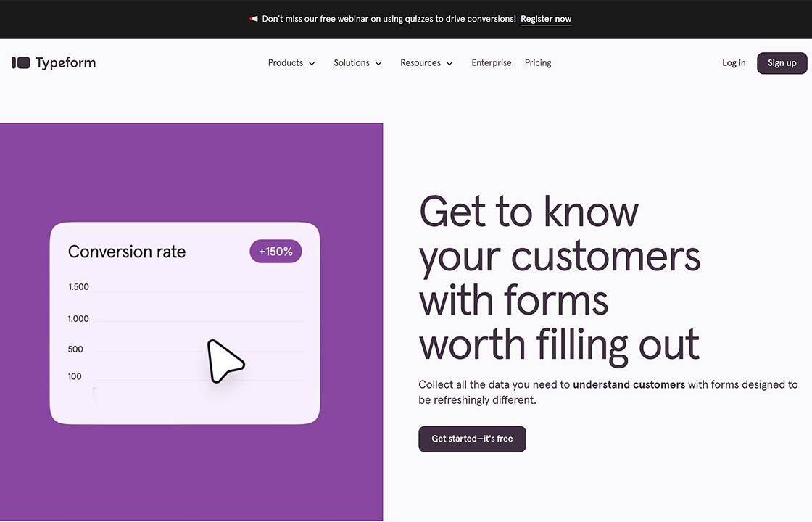The width and height of the screenshot is (812, 522).
Task: Go to the Enterprise page
Action: pos(492,62)
